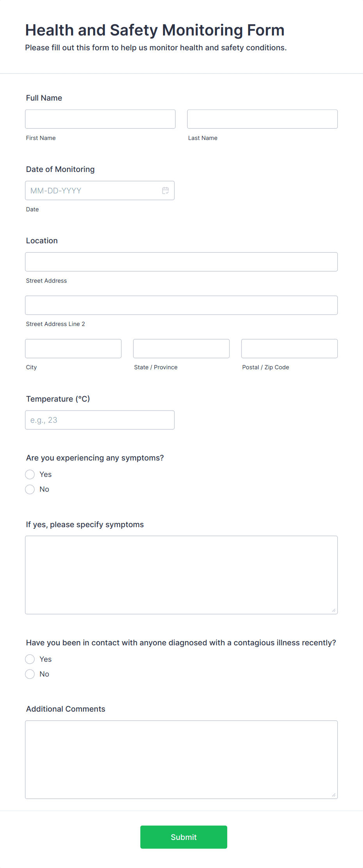Image resolution: width=363 pixels, height=868 pixels.
Task: Grab the Additional Comments resize handle
Action: pos(334,795)
